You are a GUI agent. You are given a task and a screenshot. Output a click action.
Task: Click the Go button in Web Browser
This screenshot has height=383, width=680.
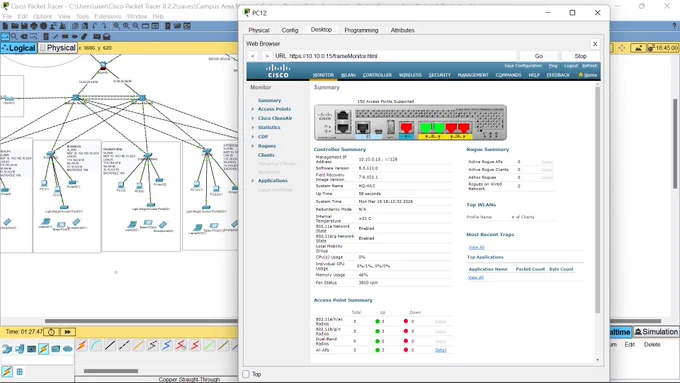pyautogui.click(x=539, y=56)
